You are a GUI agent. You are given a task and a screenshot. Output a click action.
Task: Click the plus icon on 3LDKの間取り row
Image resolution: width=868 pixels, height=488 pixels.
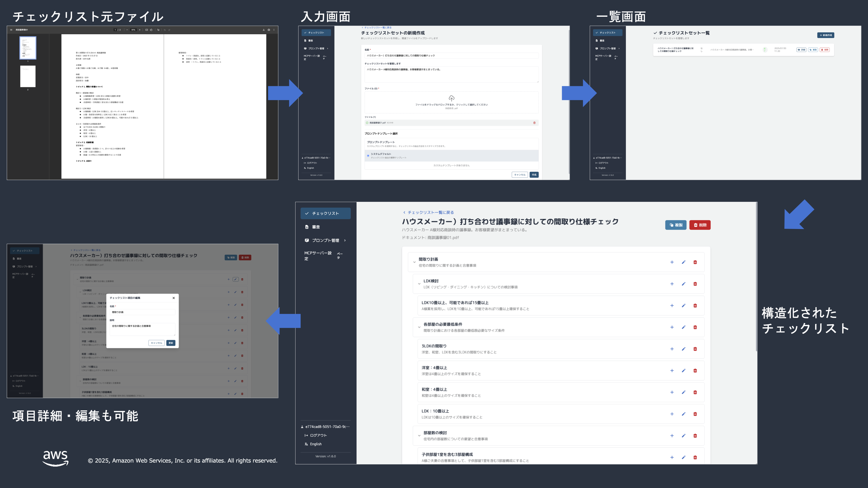(672, 349)
